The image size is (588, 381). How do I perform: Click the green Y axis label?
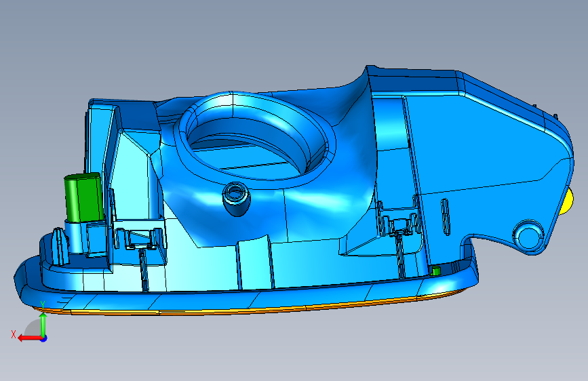[x=43, y=305]
